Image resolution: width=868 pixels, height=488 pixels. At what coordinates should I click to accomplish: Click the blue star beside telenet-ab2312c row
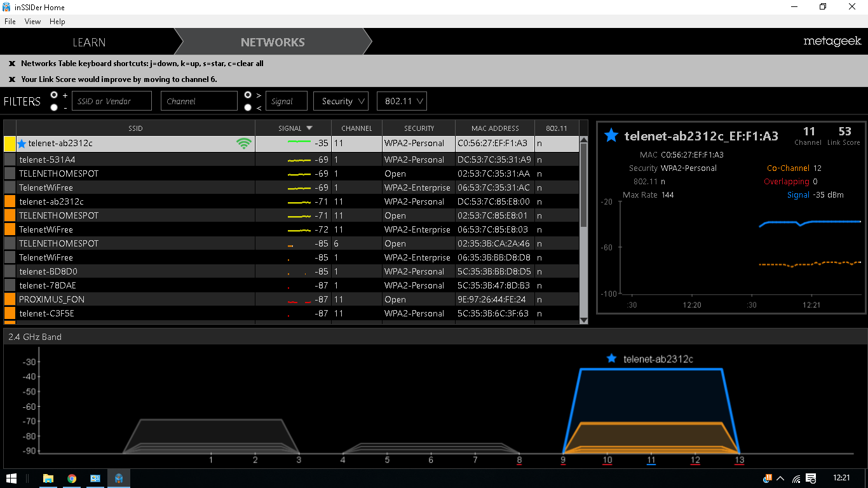click(x=22, y=144)
